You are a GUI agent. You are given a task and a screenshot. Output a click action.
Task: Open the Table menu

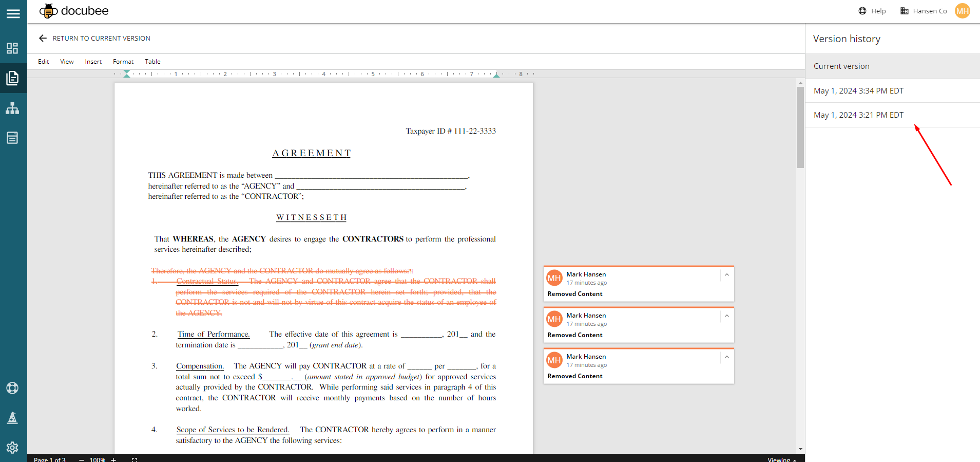pyautogui.click(x=152, y=62)
